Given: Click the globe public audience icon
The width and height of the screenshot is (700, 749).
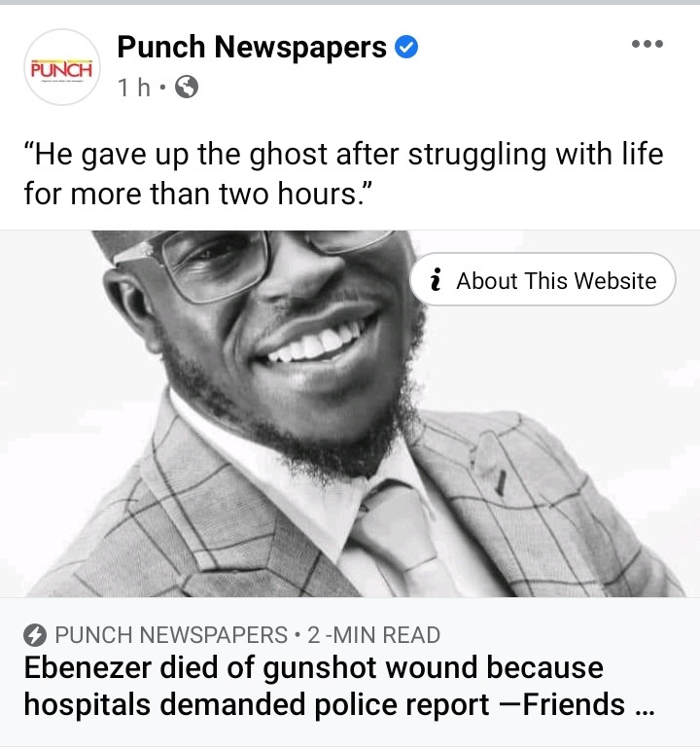Looking at the screenshot, I should pyautogui.click(x=187, y=88).
